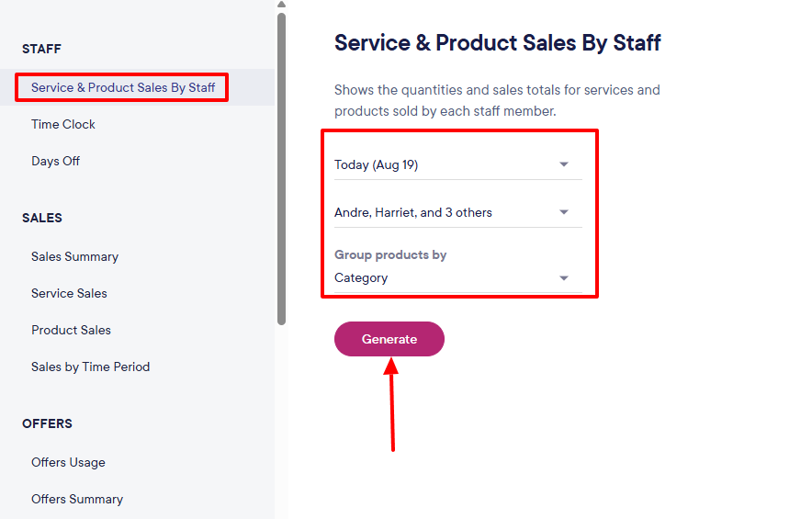This screenshot has height=519, width=812.
Task: Expand the Group products by Category dropdown
Action: pyautogui.click(x=457, y=277)
